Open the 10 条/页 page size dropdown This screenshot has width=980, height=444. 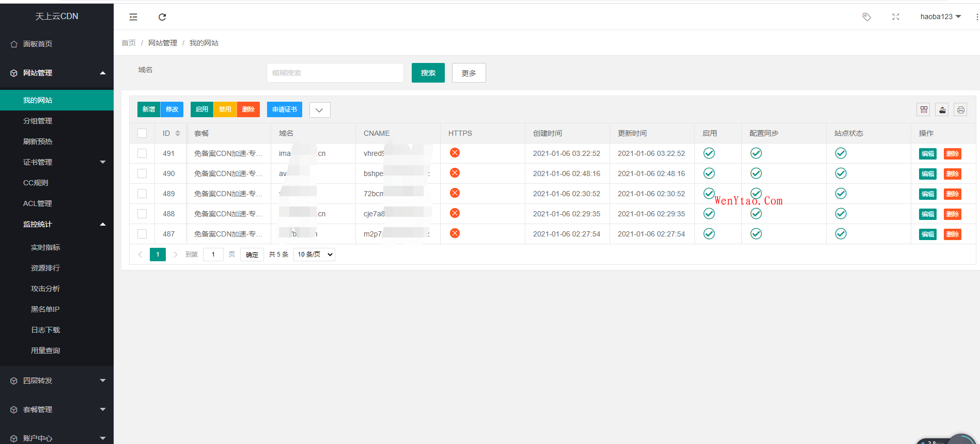(x=314, y=255)
